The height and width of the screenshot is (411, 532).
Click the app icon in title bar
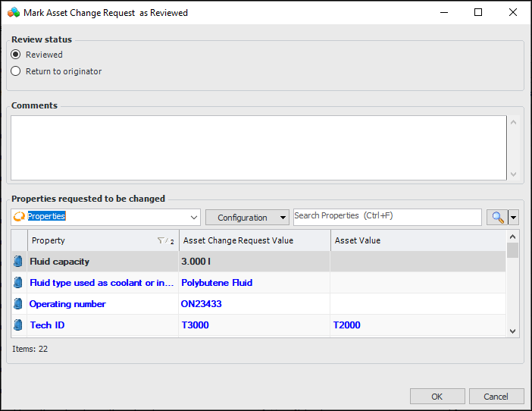(x=13, y=12)
